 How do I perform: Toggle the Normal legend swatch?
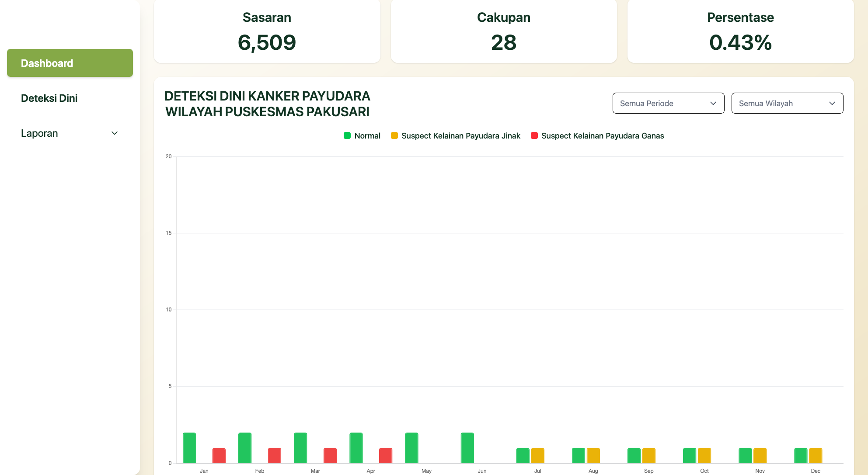click(347, 135)
